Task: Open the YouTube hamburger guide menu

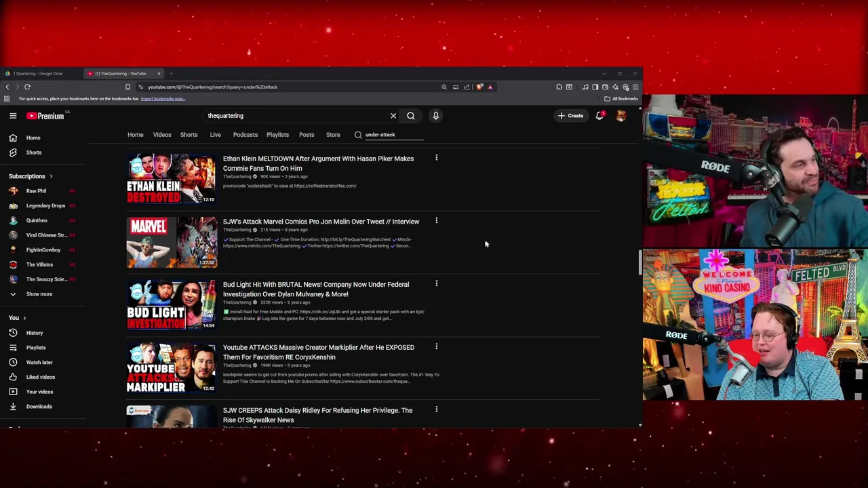Action: pyautogui.click(x=13, y=116)
